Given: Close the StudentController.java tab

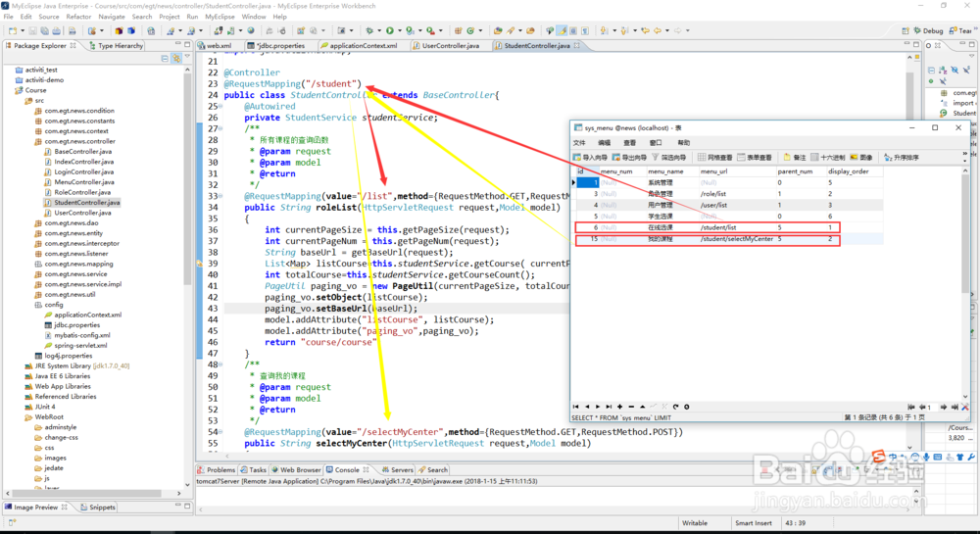Looking at the screenshot, I should [577, 46].
